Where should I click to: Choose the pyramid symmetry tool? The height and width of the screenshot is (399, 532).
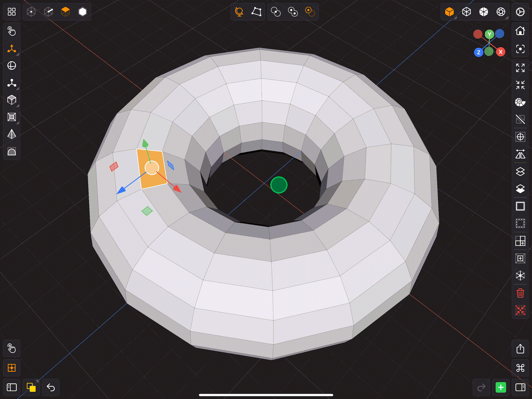[x=12, y=134]
